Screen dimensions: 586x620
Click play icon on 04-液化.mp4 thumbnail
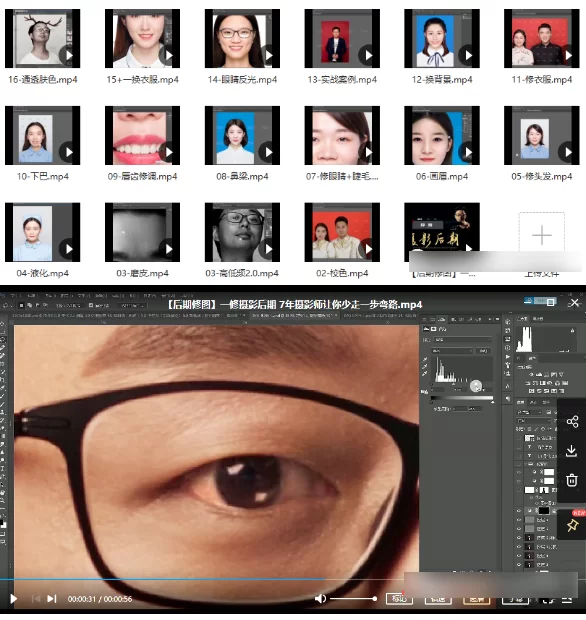(x=69, y=249)
